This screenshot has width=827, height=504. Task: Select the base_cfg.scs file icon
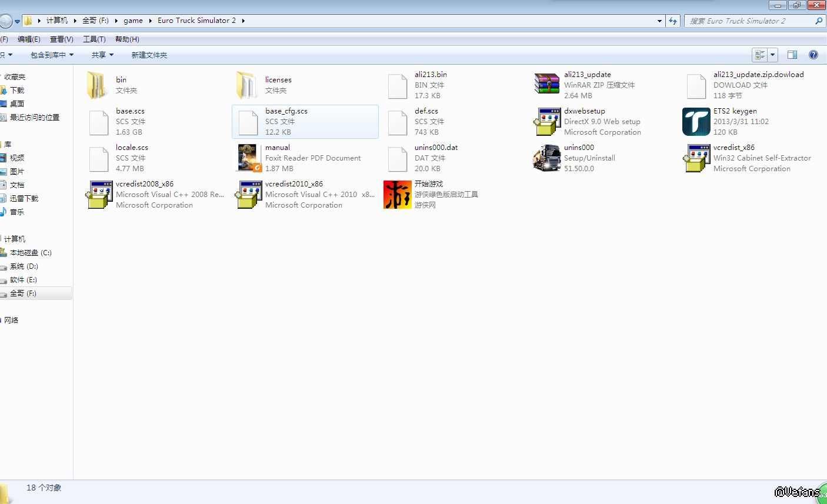point(248,122)
